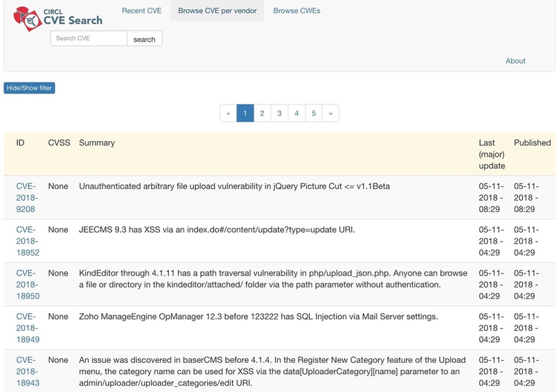Screen dimensions: 559x392
Task: View the CVE-2018-18950 KindEditor entry
Action: [x=27, y=285]
